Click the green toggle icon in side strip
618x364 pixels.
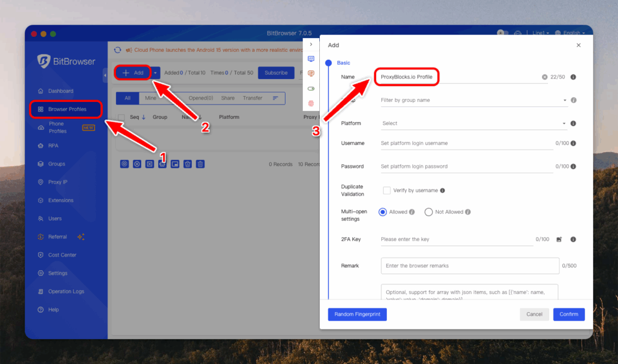point(311,89)
